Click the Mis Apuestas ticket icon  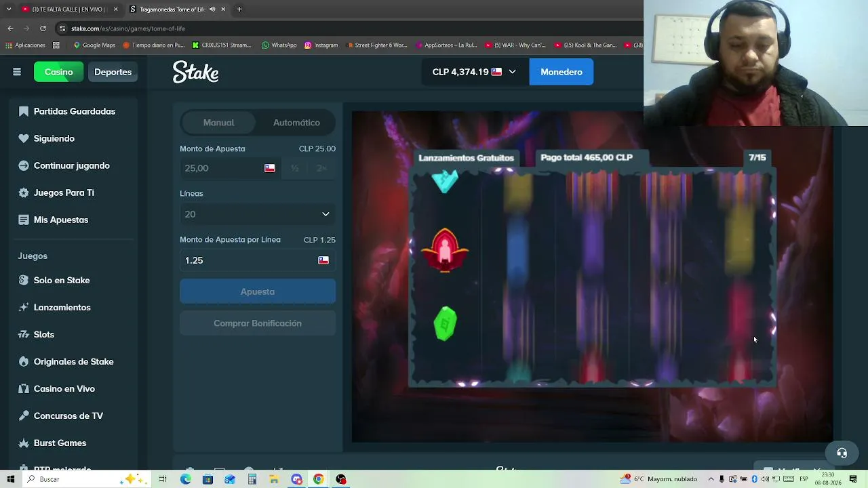[24, 220]
